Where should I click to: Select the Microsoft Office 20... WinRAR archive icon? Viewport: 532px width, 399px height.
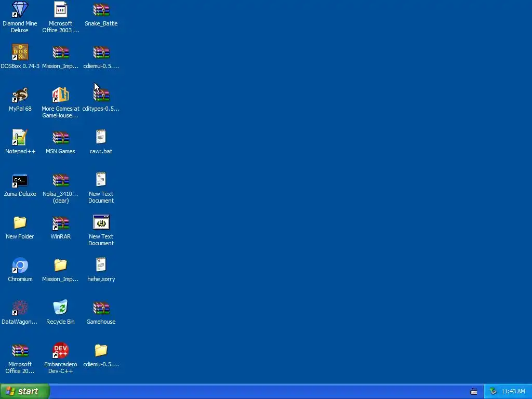(x=20, y=351)
